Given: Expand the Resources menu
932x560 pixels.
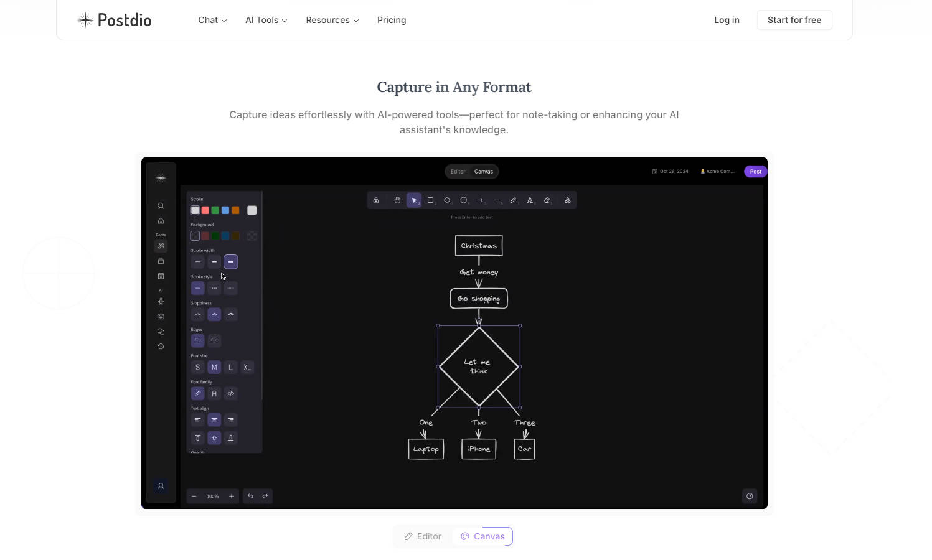Looking at the screenshot, I should click(x=332, y=20).
